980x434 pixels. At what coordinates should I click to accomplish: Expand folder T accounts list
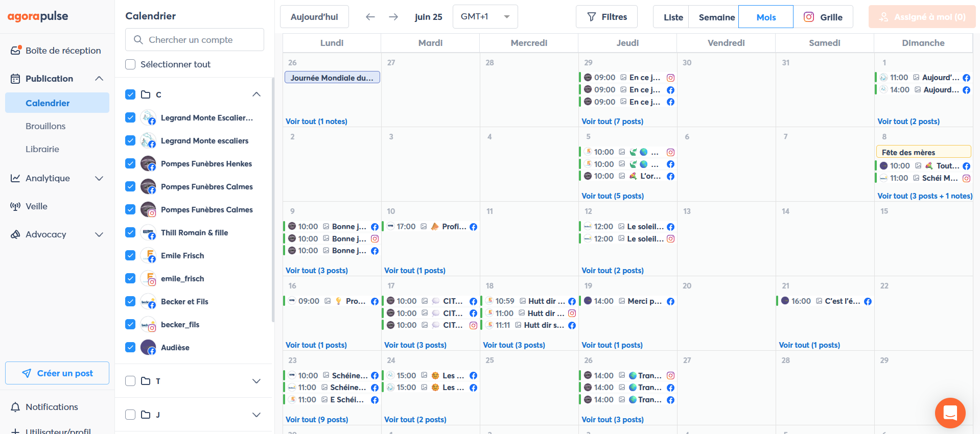[256, 381]
